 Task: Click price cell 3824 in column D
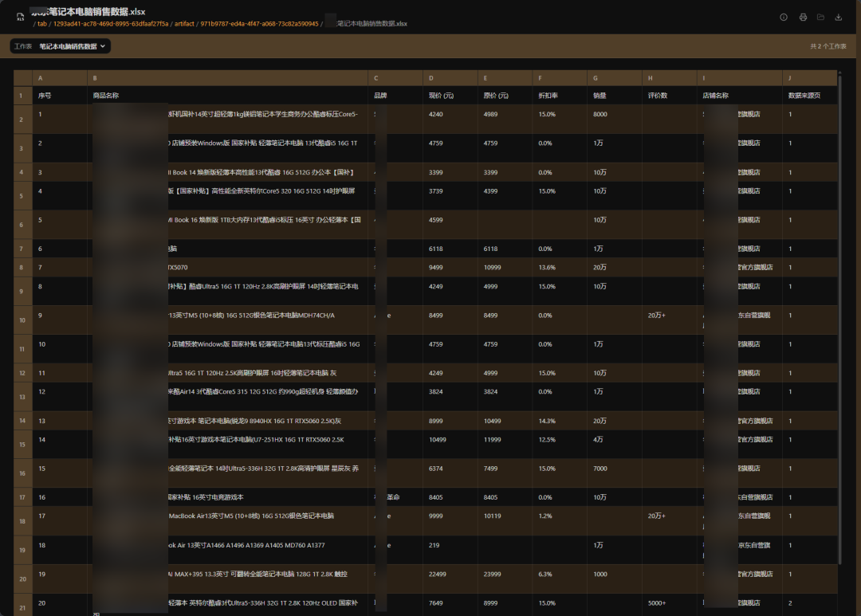pyautogui.click(x=450, y=397)
